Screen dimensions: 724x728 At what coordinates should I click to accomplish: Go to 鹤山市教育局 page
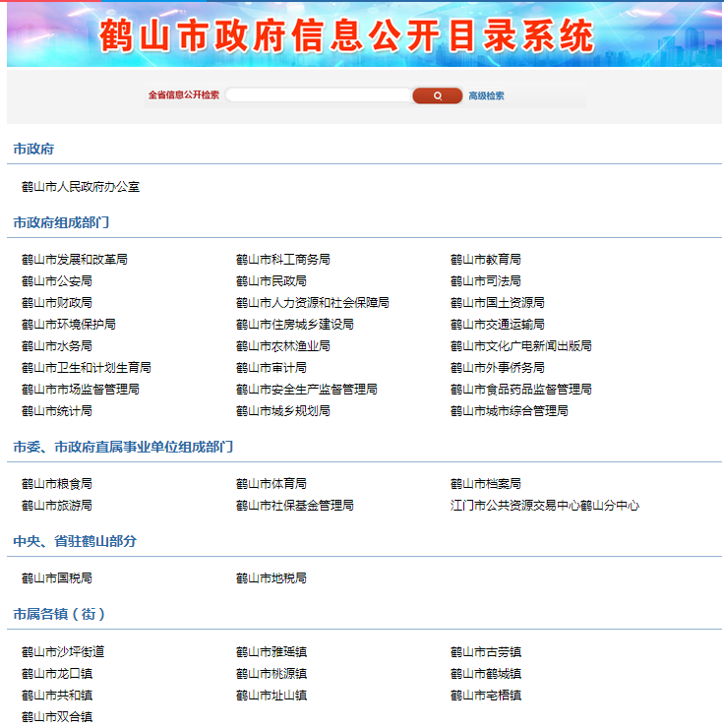[486, 260]
